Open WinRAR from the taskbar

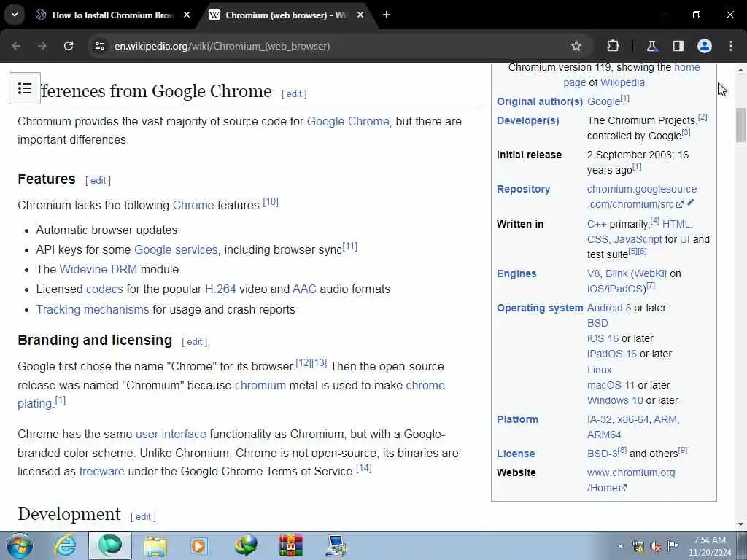[291, 545]
